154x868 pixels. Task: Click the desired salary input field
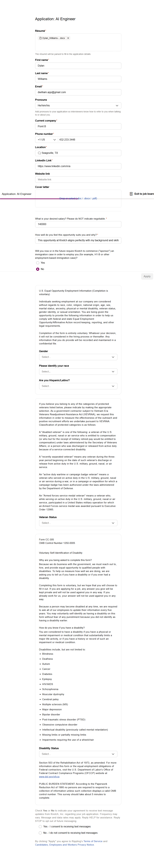coord(78,224)
